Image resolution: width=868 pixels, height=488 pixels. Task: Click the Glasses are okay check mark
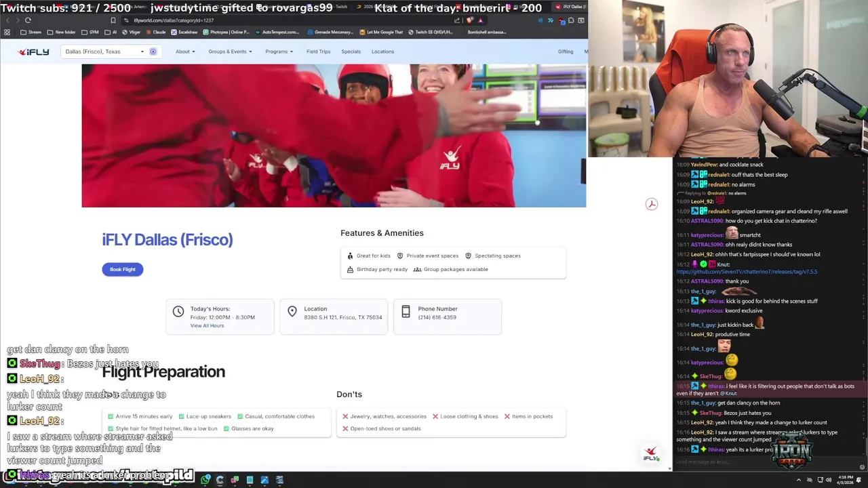[x=226, y=428]
